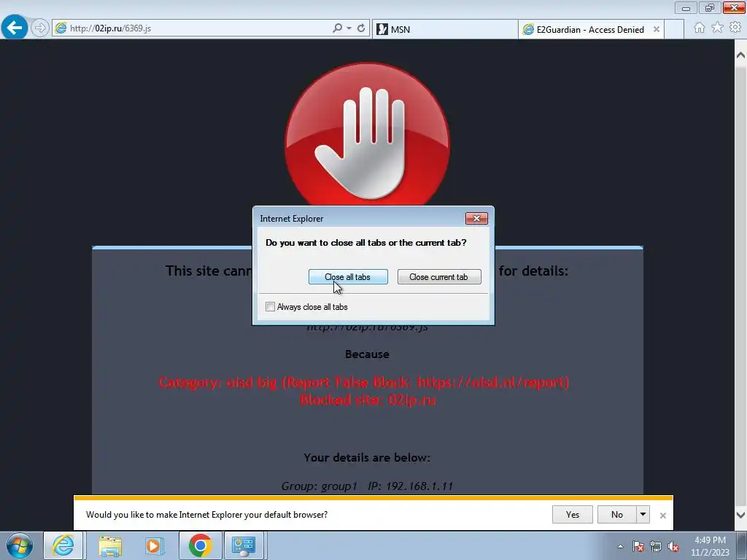Click the network tray icon
Screen dimensions: 747x560
(x=656, y=546)
